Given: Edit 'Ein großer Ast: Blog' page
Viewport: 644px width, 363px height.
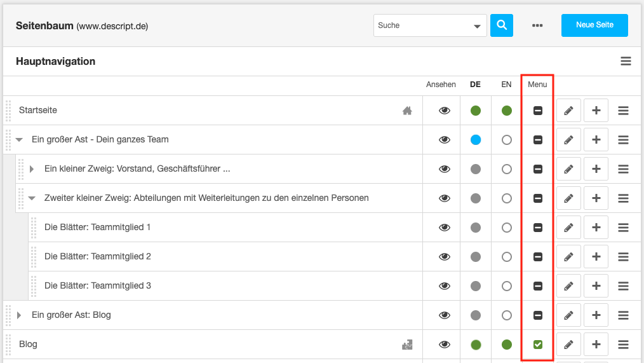Looking at the screenshot, I should [568, 315].
